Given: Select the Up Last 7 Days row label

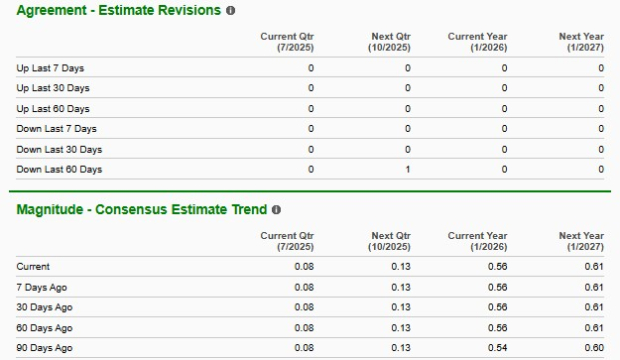Looking at the screenshot, I should point(50,68).
